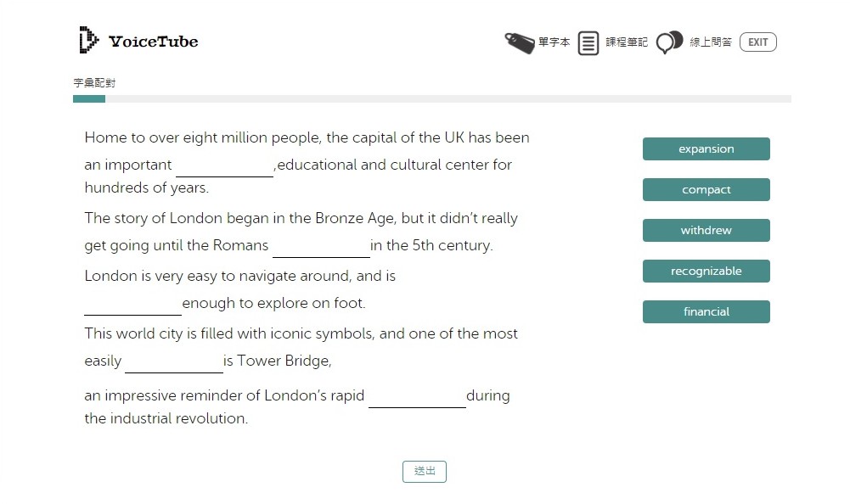Select the "financial" word tile

(706, 312)
